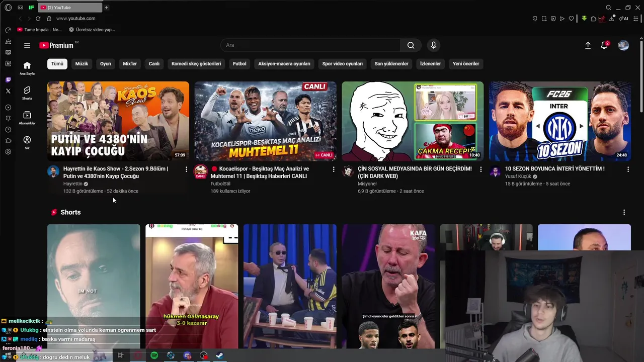Open new browser tab with plus
The width and height of the screenshot is (644, 362).
[x=106, y=8]
